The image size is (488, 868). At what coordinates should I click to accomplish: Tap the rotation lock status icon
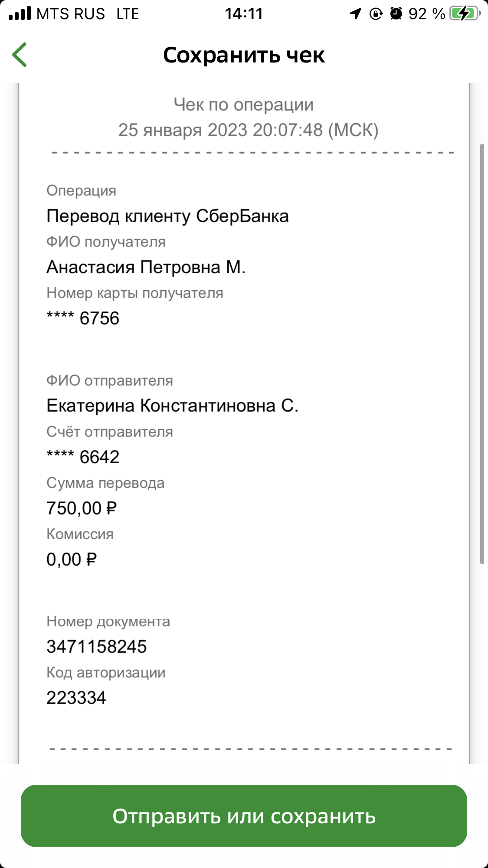tap(376, 14)
